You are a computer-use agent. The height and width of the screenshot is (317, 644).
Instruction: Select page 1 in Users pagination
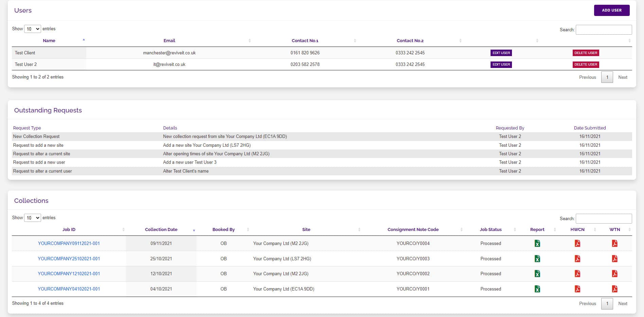coord(607,77)
